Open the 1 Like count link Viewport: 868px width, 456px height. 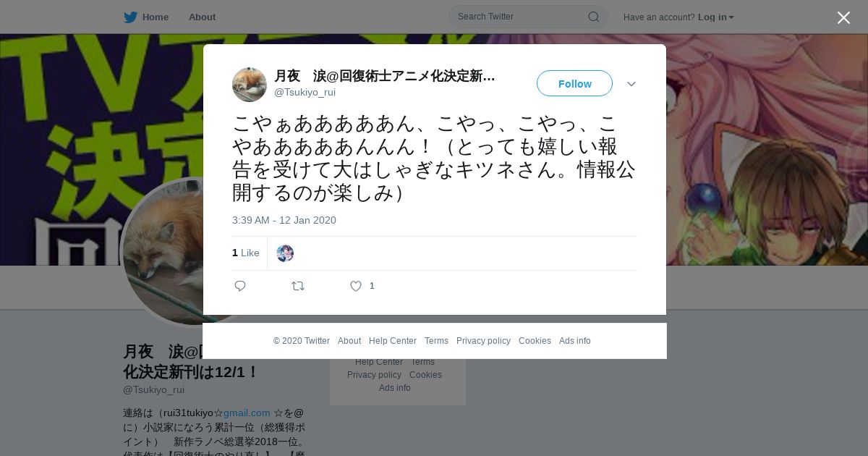pyautogui.click(x=246, y=253)
